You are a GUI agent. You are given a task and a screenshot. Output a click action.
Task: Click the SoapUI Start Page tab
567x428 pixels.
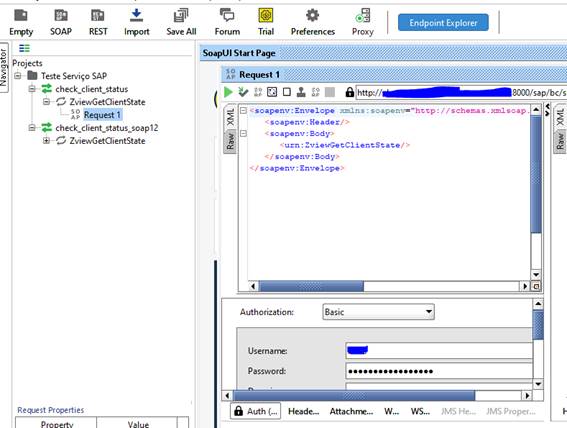point(239,53)
